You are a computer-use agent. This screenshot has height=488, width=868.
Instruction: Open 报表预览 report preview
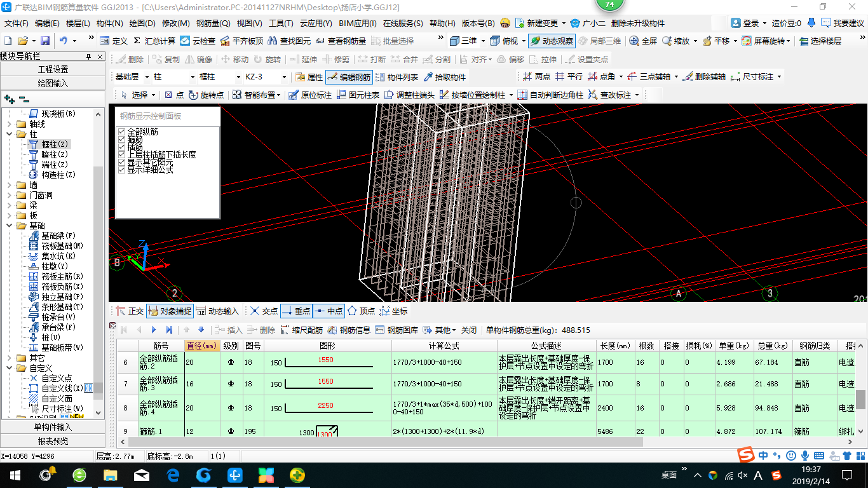pos(53,441)
